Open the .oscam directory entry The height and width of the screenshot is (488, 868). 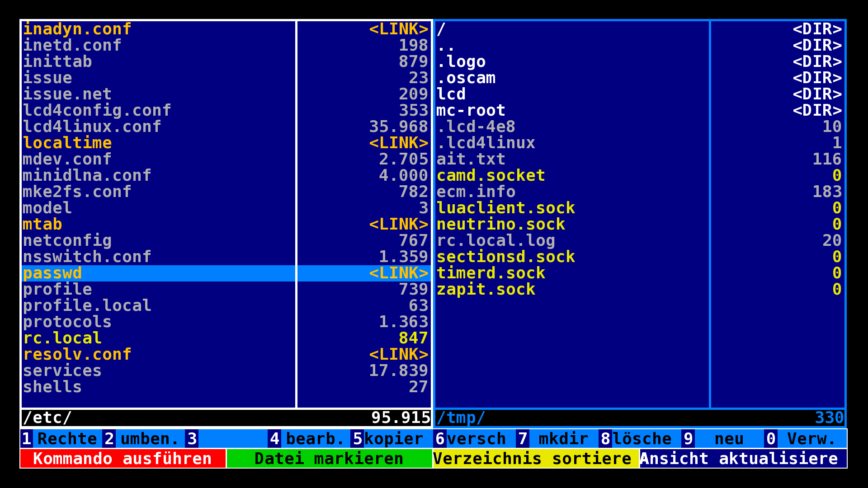466,78
